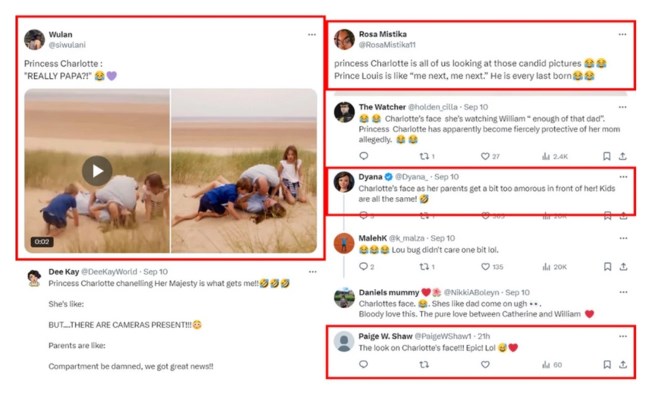This screenshot has height=396, width=650.
Task: Play the beach video in Wulan's tweet
Action: [97, 170]
